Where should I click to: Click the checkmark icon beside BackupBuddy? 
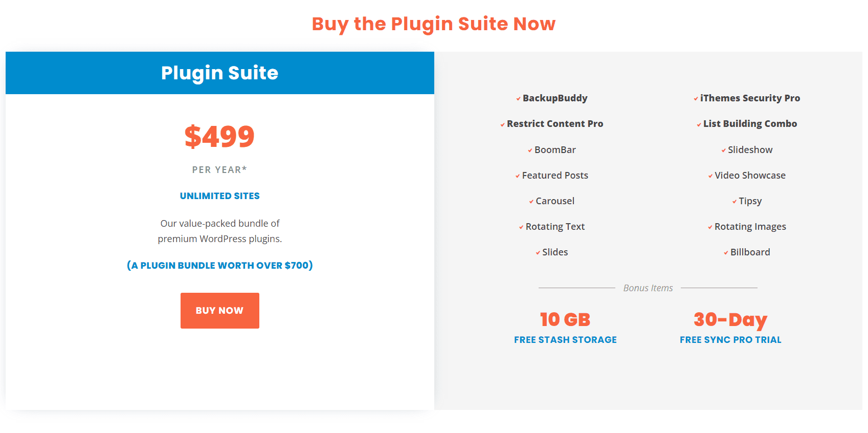pyautogui.click(x=519, y=99)
